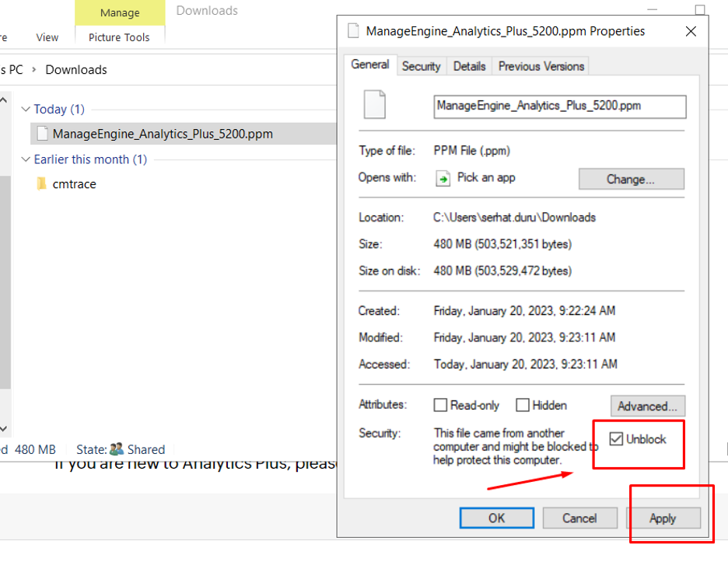This screenshot has width=728, height=569.
Task: Click the Size on disk value
Action: tap(502, 271)
